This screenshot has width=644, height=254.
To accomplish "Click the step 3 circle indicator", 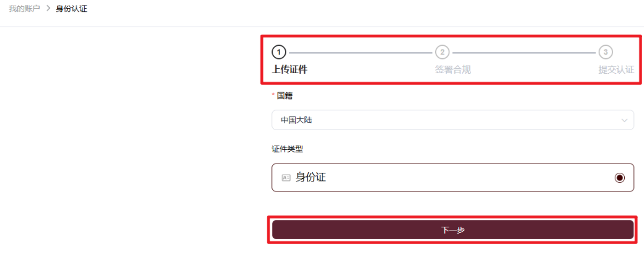I will click(606, 52).
